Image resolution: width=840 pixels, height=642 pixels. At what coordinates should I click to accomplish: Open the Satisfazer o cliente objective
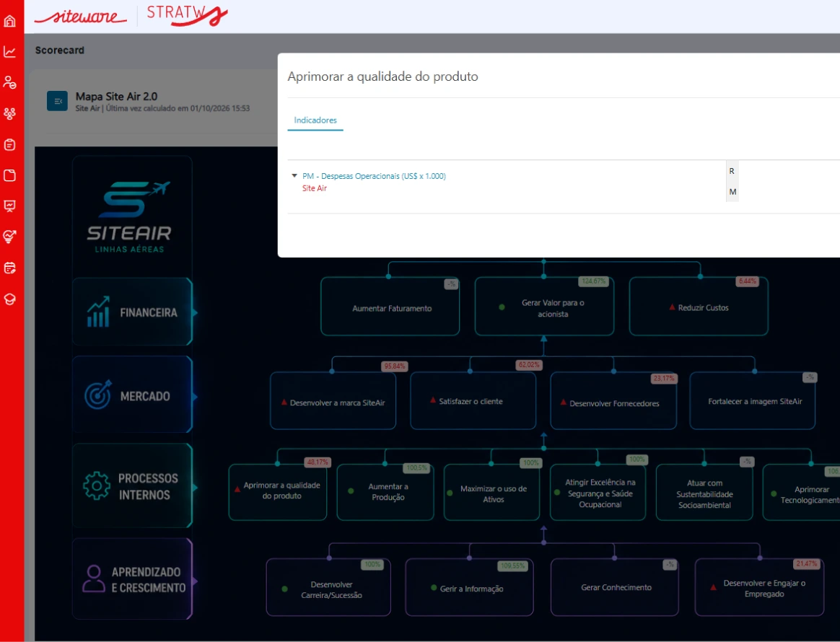click(473, 401)
